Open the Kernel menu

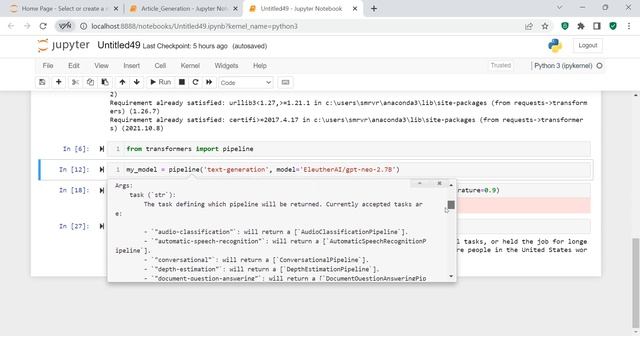190,66
